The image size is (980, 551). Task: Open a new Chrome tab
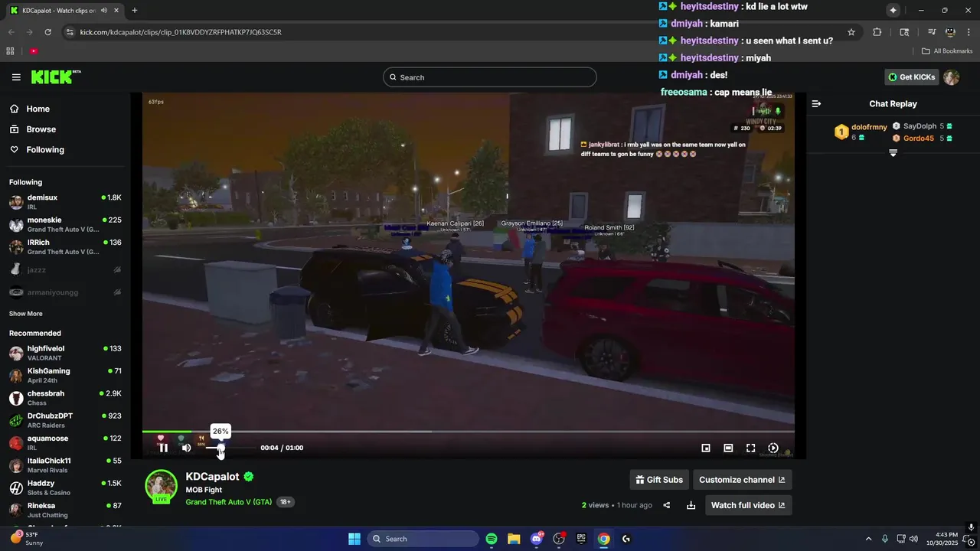[x=134, y=11]
